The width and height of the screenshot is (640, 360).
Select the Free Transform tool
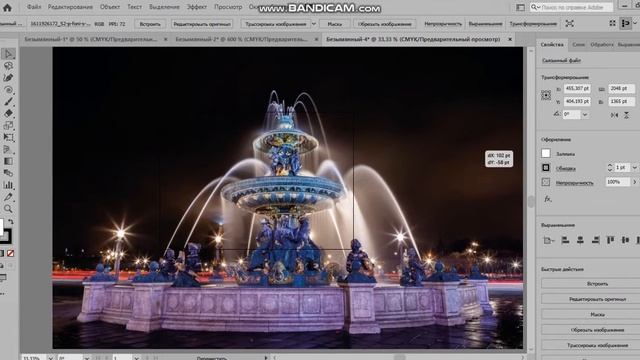8,138
